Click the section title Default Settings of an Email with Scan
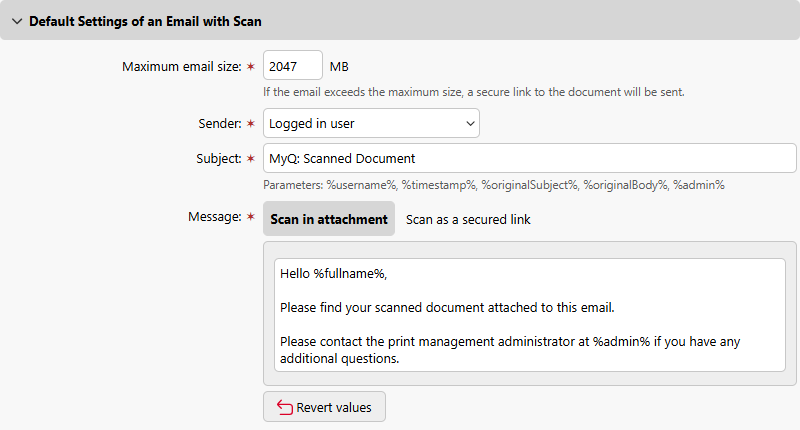800x430 pixels. (145, 21)
